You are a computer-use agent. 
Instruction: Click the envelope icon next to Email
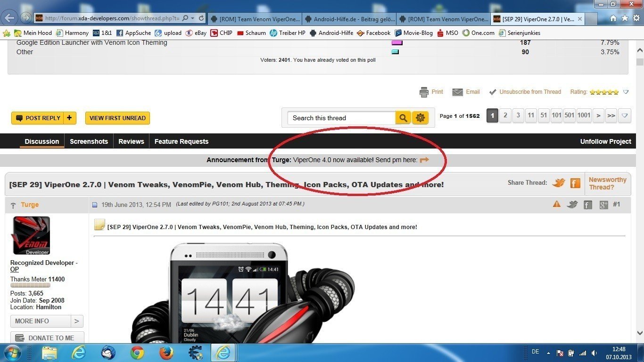click(457, 92)
